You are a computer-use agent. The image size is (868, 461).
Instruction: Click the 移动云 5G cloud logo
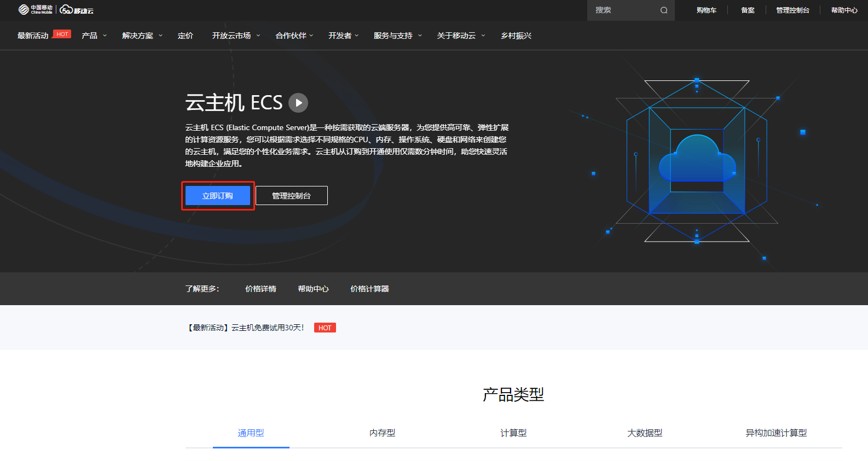pyautogui.click(x=77, y=10)
